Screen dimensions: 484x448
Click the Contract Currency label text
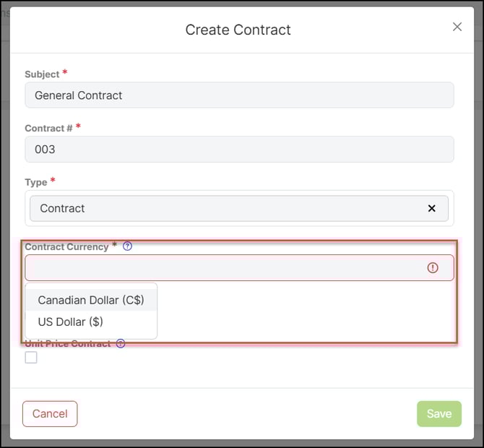pos(66,247)
